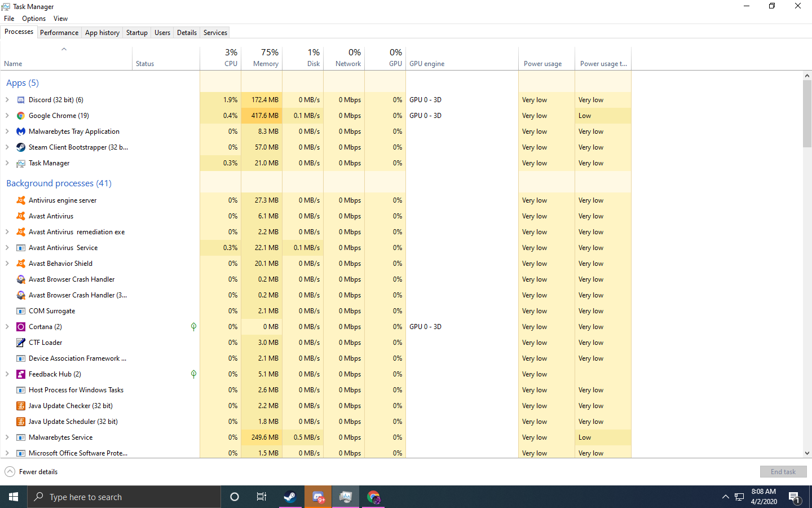Open the Windows Start menu
812x508 pixels.
(14, 497)
